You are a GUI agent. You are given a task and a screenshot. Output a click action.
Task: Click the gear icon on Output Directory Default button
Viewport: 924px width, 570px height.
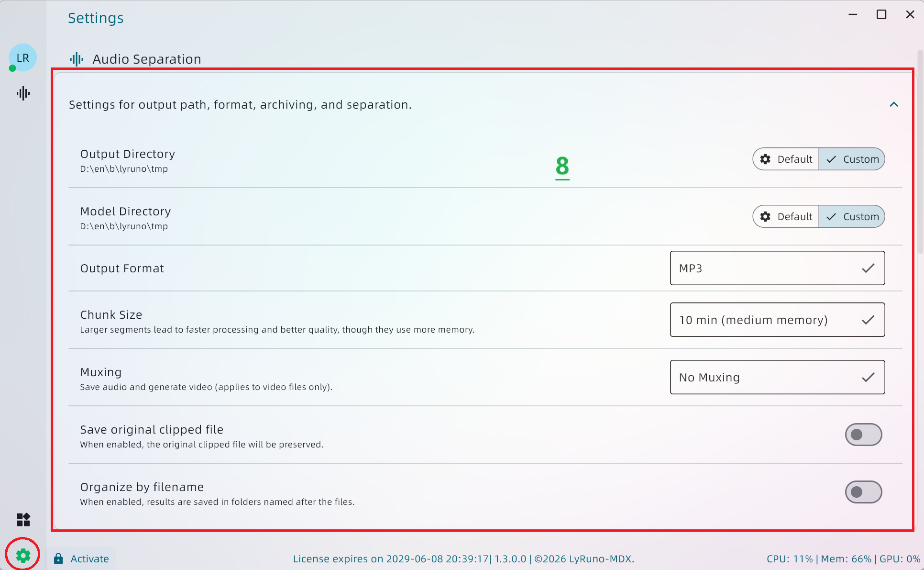pyautogui.click(x=765, y=159)
